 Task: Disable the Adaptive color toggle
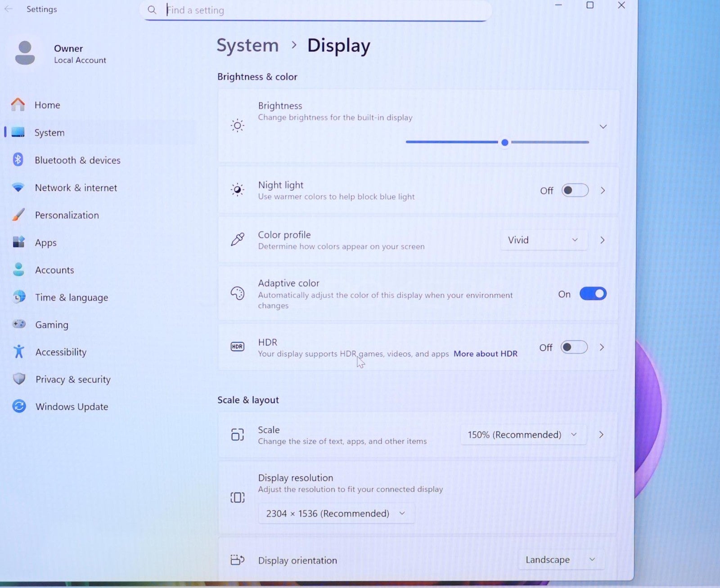[x=593, y=294]
